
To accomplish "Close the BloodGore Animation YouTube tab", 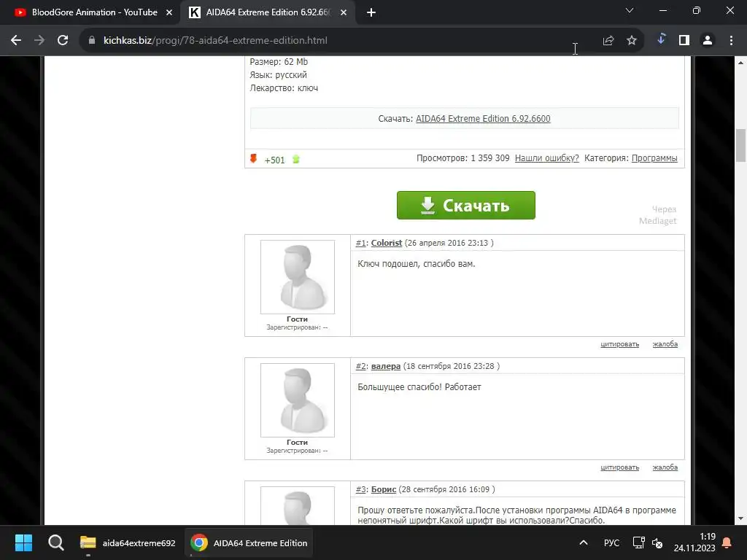I will 169,13.
